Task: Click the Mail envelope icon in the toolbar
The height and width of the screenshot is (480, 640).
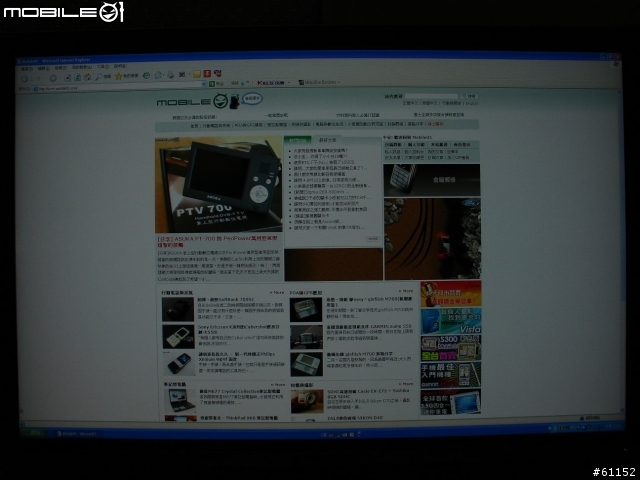Action: click(x=158, y=75)
